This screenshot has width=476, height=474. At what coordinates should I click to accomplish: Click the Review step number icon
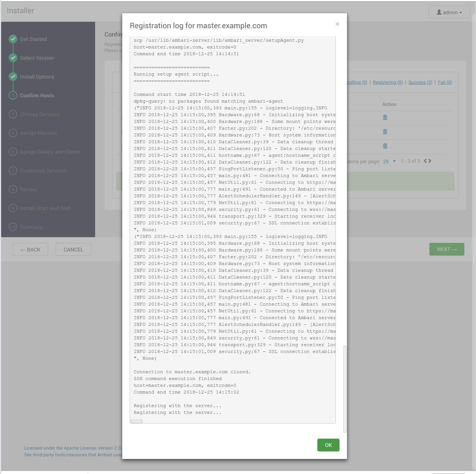(13, 189)
